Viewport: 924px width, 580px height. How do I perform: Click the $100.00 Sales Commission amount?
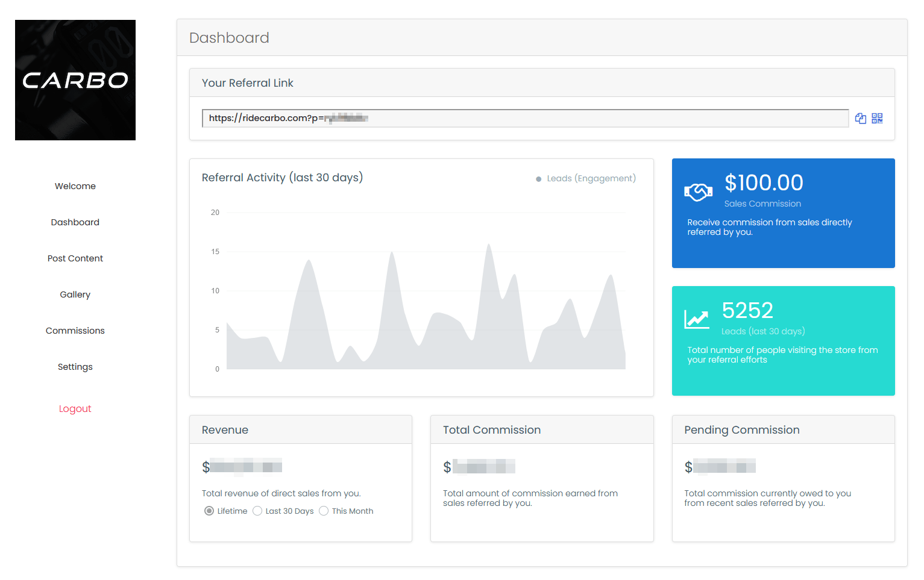pyautogui.click(x=764, y=182)
